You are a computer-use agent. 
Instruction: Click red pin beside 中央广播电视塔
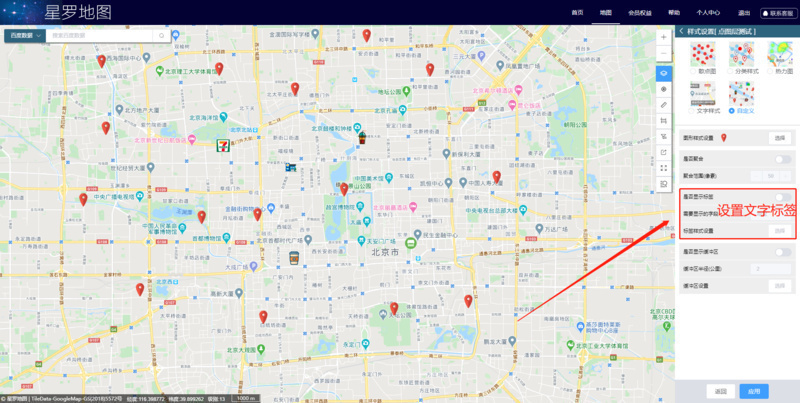[83, 199]
